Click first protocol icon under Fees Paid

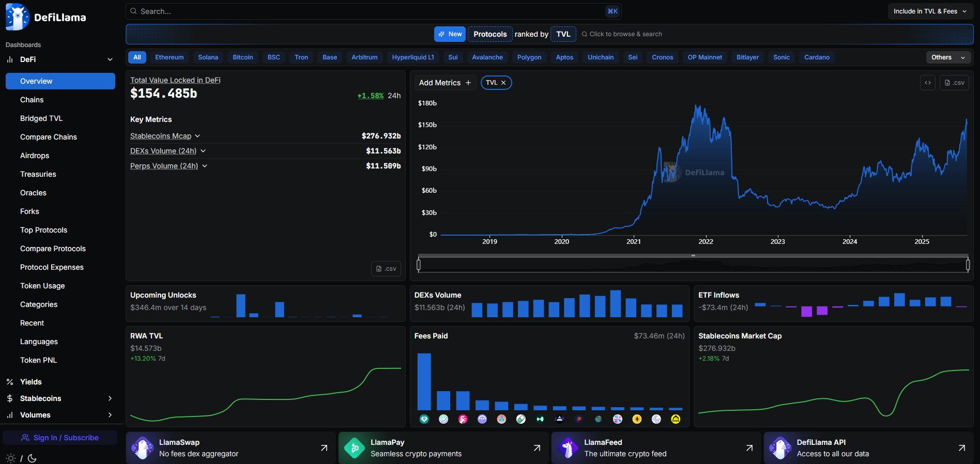424,419
